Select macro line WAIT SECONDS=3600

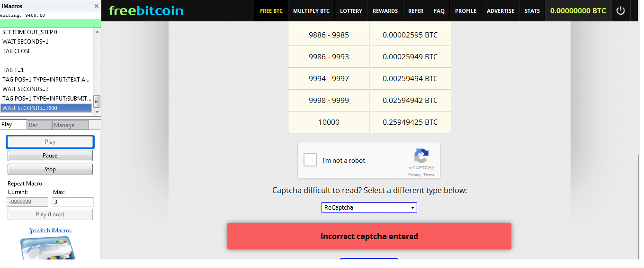pos(46,108)
